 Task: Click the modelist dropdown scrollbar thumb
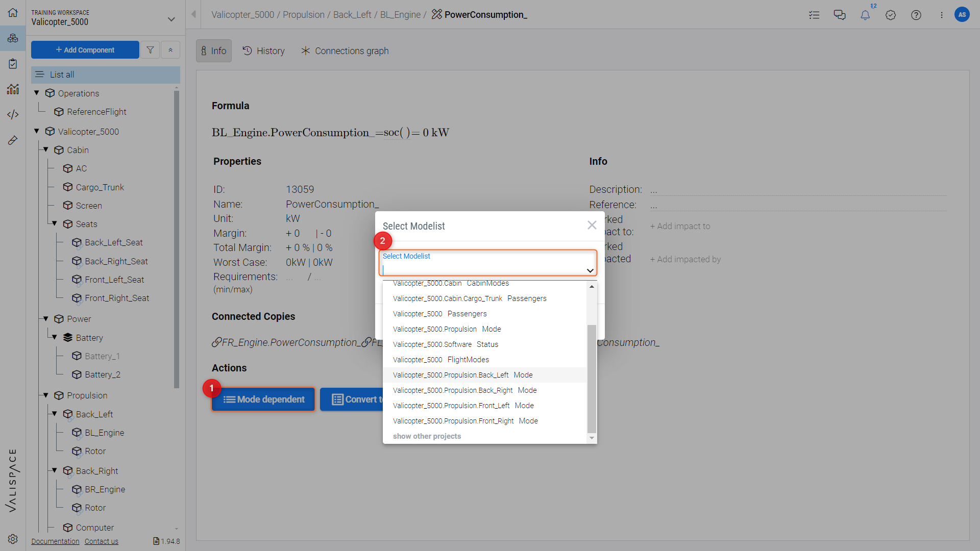(x=592, y=379)
